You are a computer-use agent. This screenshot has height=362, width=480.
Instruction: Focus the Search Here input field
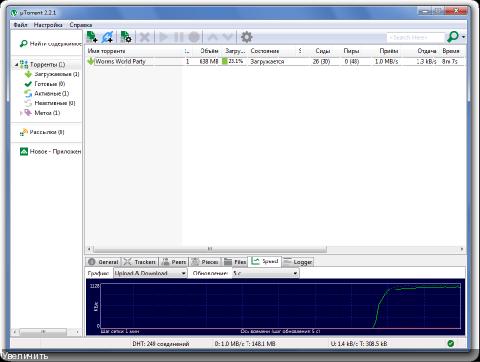(x=416, y=37)
